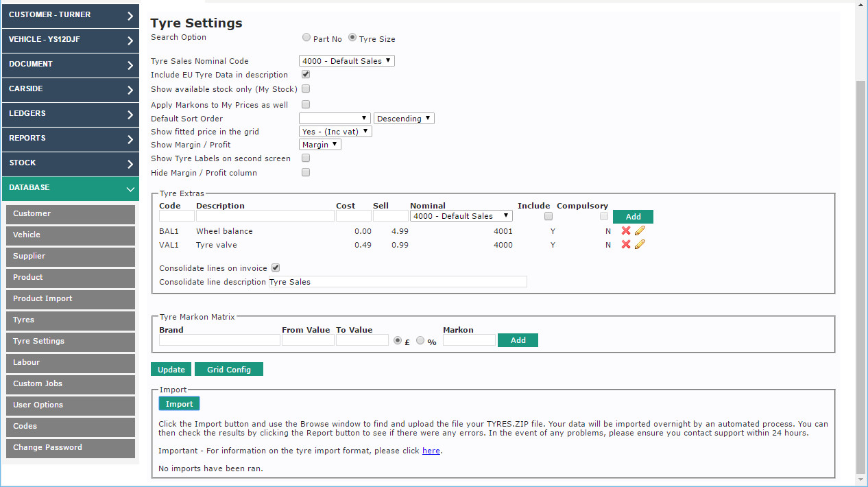Edit the Wheel balance extra row
This screenshot has width=868, height=487.
pos(640,231)
